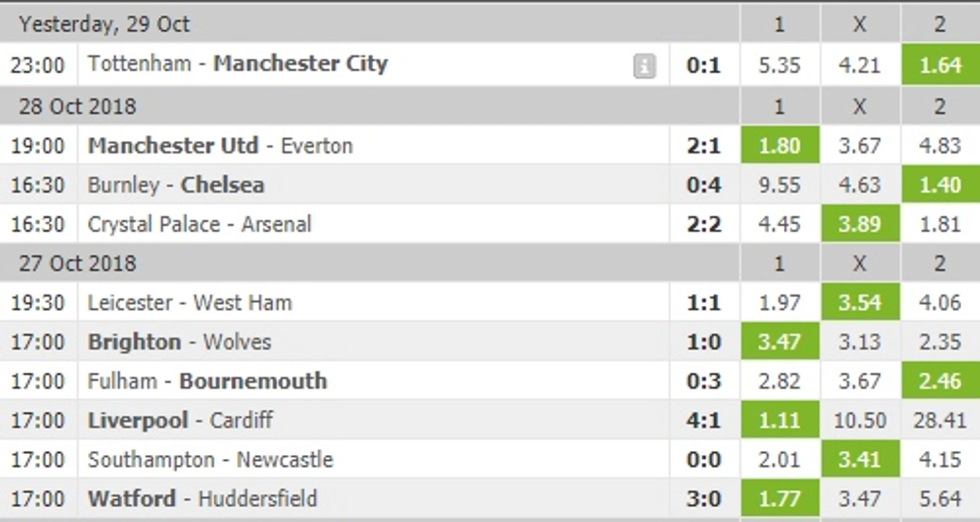Select Brighton home win odds 3.47
980x522 pixels.
point(779,342)
